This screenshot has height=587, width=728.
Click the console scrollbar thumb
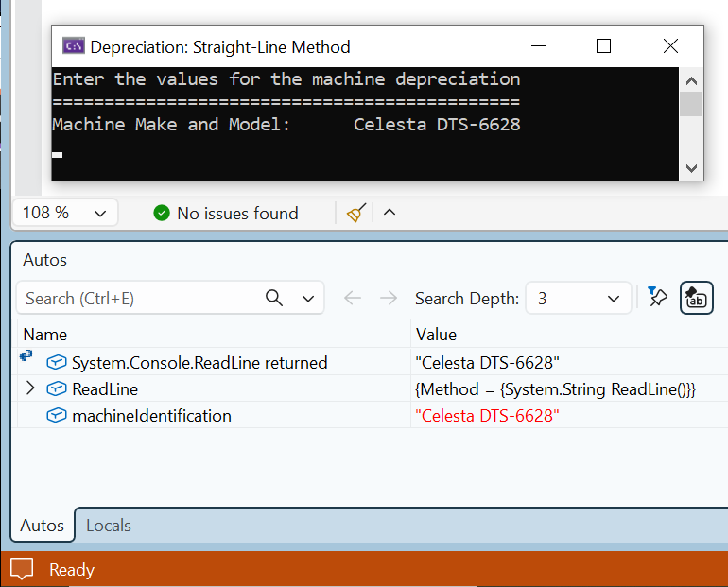pos(691,104)
